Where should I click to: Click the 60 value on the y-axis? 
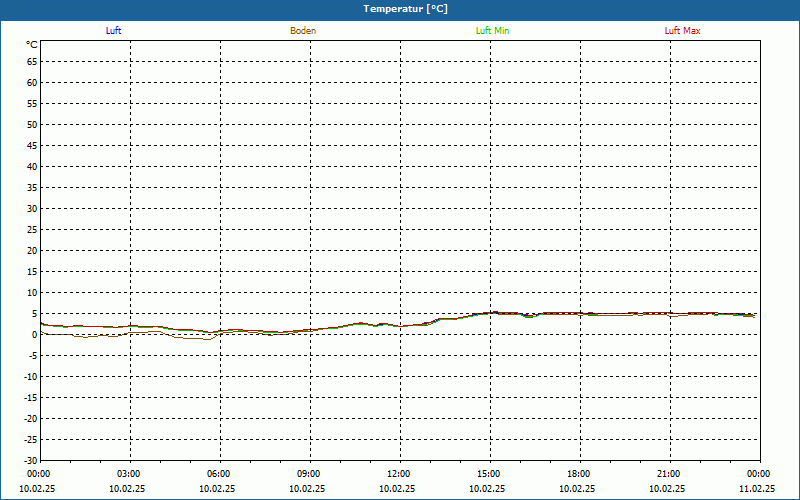point(32,83)
